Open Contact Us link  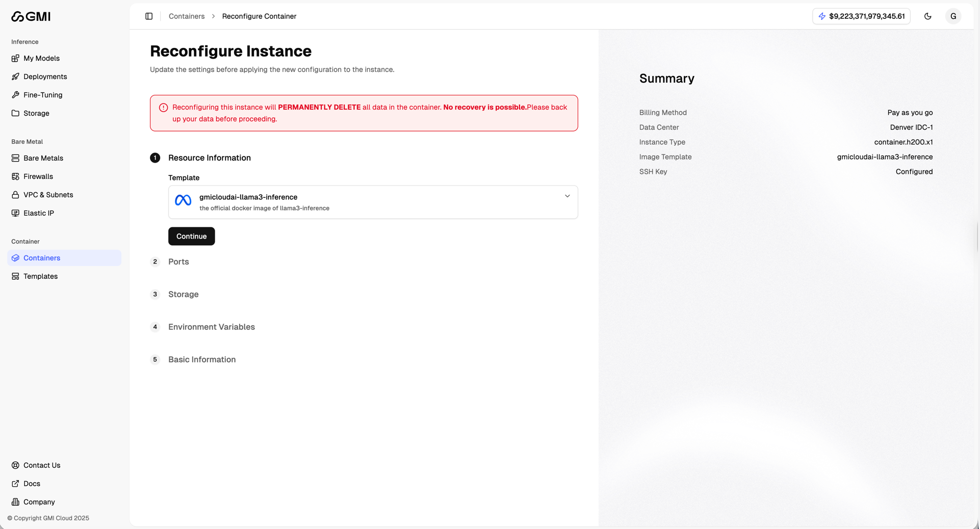[x=64, y=465]
